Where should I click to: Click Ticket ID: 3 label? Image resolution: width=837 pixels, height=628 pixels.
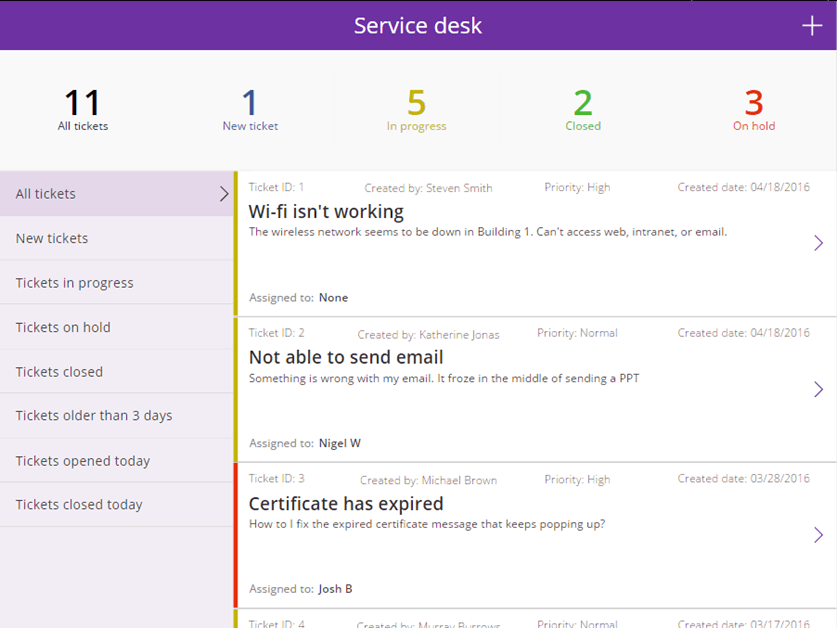276,478
